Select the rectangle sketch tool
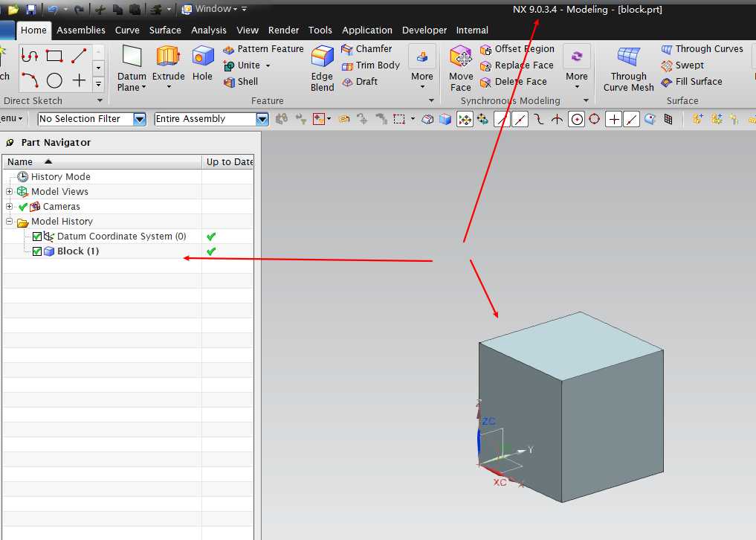Screen dimensions: 756x540 (54, 56)
